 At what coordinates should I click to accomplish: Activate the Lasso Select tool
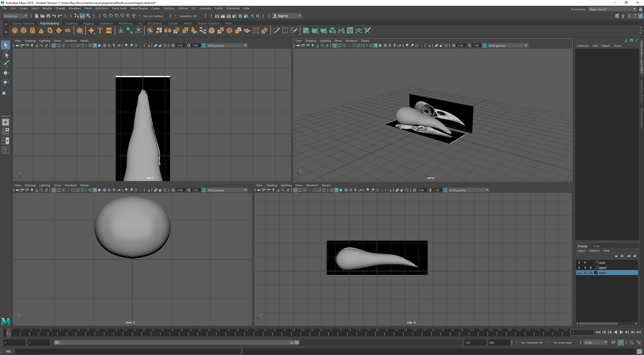6,55
